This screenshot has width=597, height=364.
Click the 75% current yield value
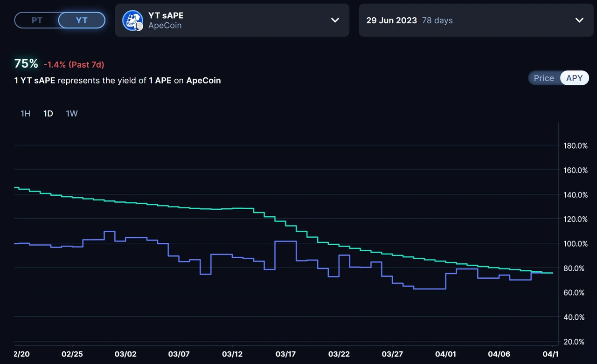pyautogui.click(x=26, y=64)
